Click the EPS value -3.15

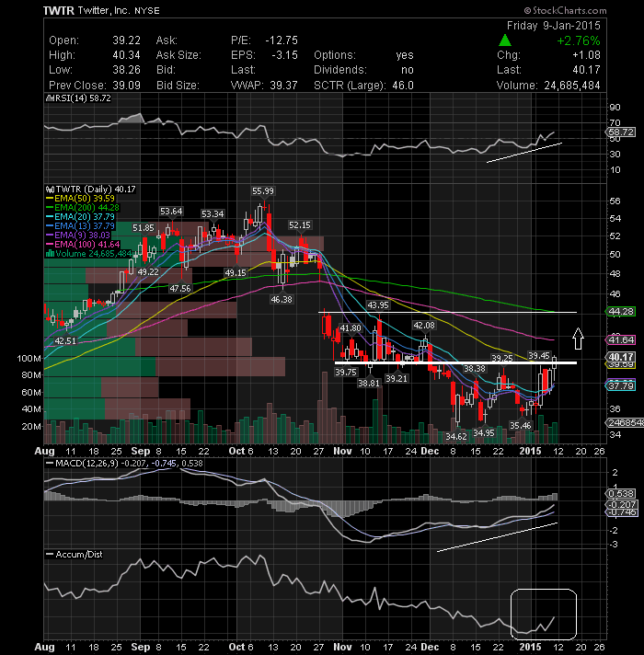pyautogui.click(x=284, y=55)
